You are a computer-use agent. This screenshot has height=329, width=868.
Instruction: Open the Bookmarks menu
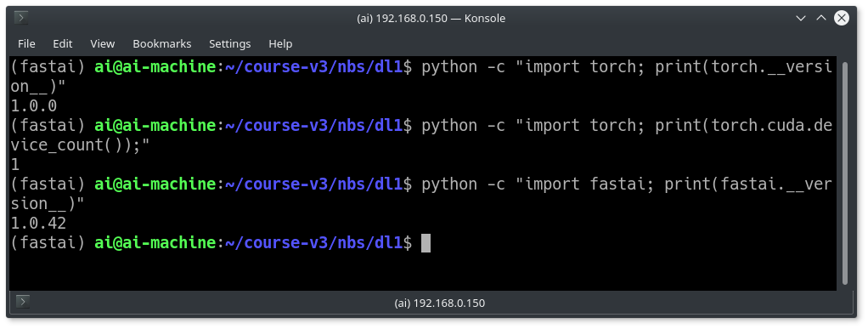point(161,43)
